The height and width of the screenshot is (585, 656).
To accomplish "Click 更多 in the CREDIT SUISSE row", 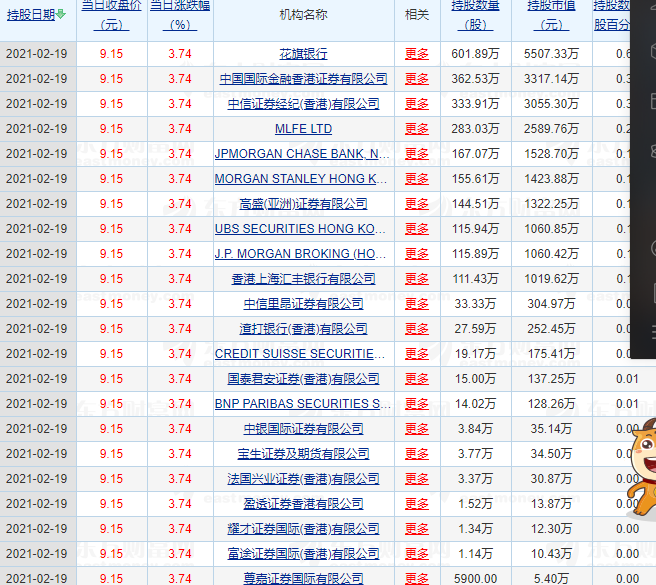I will pyautogui.click(x=417, y=354).
